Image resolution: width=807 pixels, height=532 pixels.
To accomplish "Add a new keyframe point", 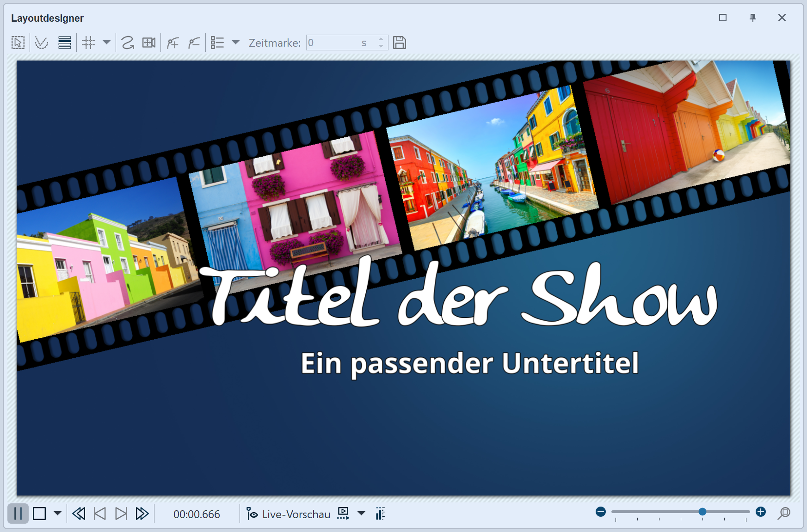I will (172, 43).
